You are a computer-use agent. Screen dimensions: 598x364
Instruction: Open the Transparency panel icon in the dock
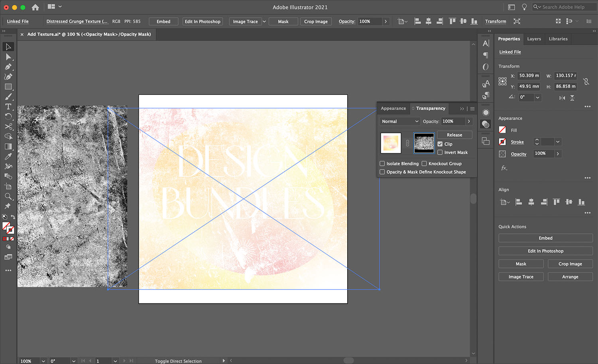click(486, 124)
